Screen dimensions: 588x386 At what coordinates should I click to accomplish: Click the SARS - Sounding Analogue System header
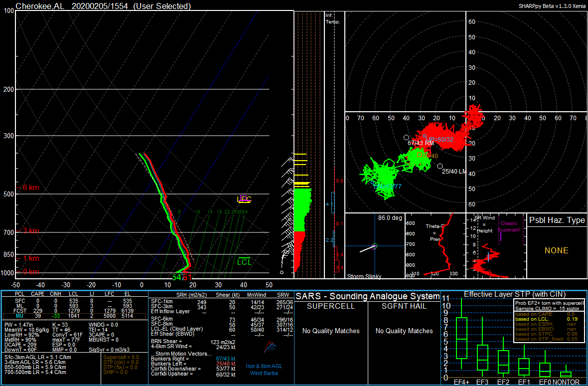coord(368,296)
